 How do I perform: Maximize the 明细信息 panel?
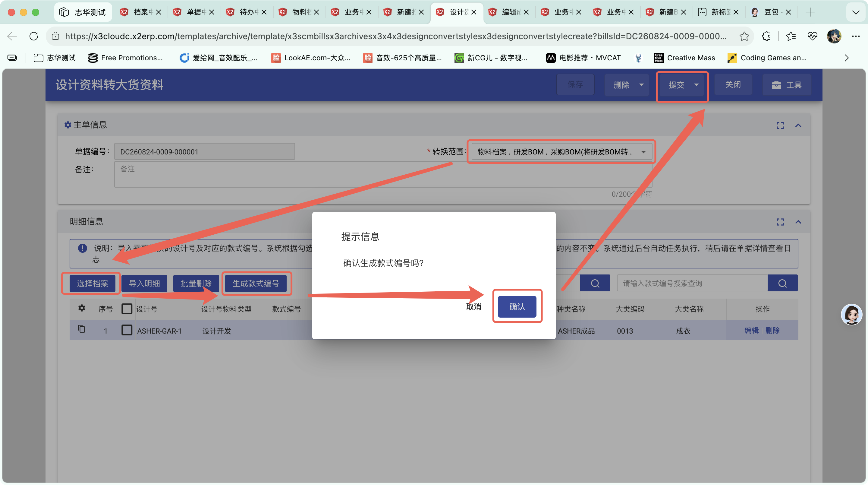coord(780,222)
